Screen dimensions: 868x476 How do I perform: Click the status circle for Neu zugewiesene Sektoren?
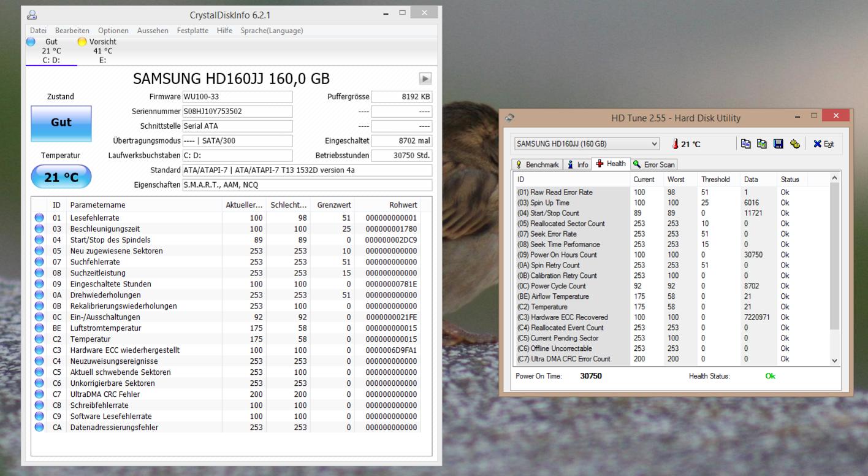point(39,251)
